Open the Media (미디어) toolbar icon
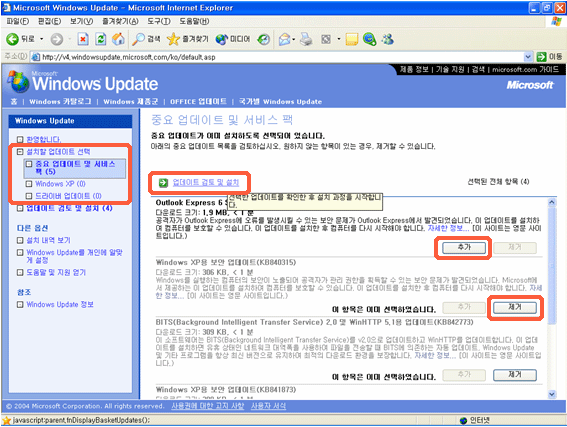 click(233, 39)
